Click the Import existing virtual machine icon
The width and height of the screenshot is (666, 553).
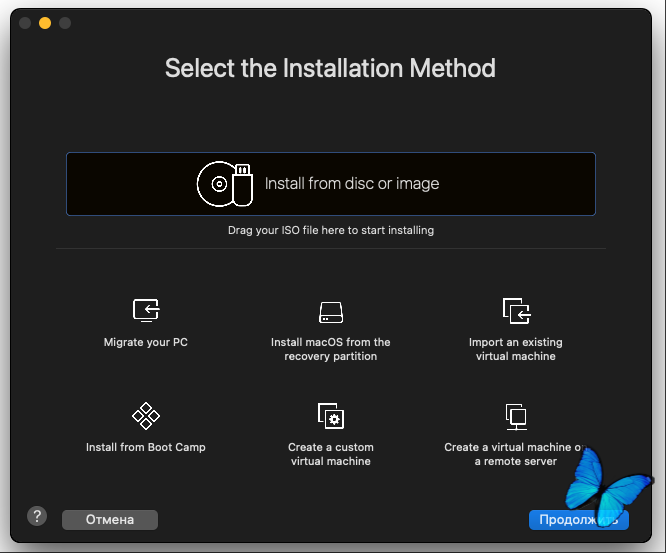(x=516, y=311)
